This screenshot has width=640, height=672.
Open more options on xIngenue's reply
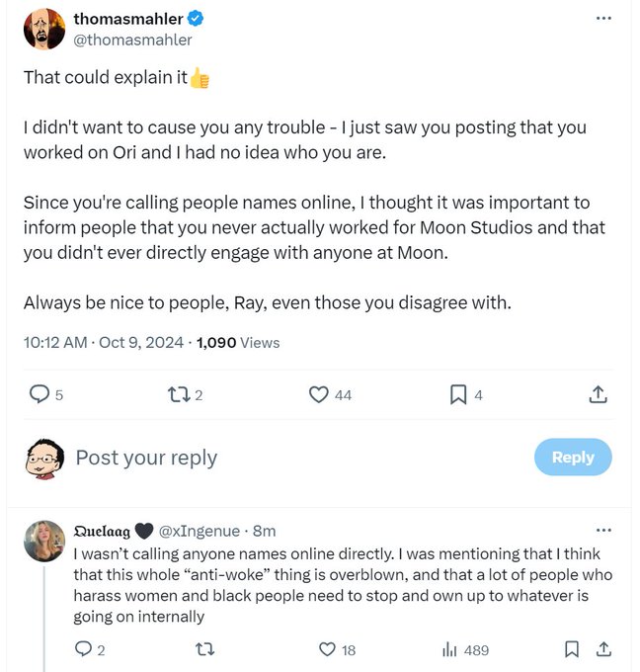tap(603, 531)
